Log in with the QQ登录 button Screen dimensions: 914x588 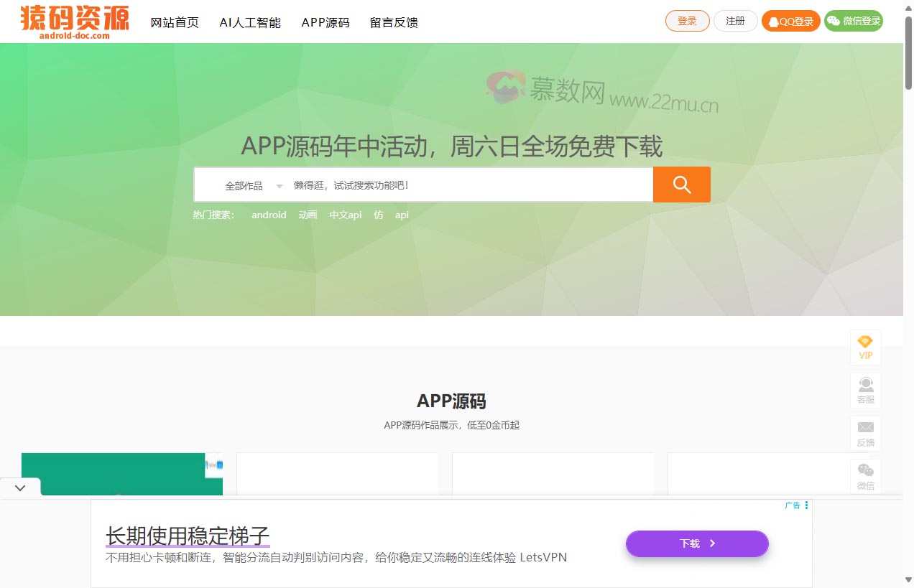tap(790, 22)
